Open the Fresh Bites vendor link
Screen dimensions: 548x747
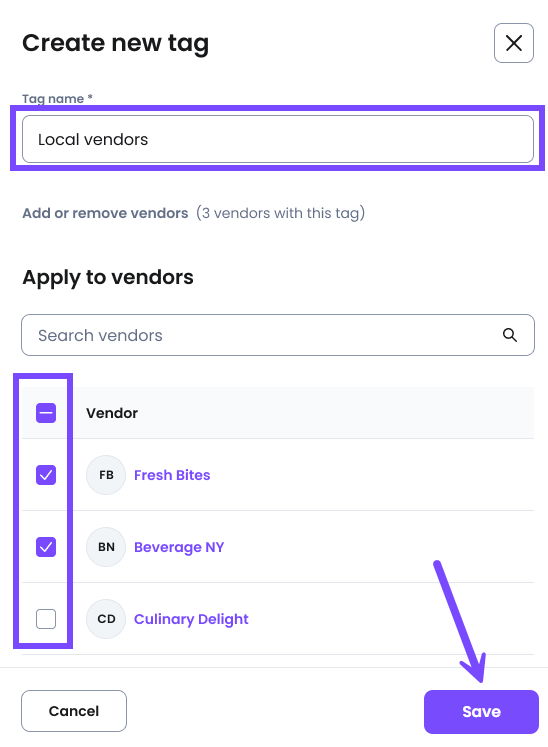tap(172, 475)
